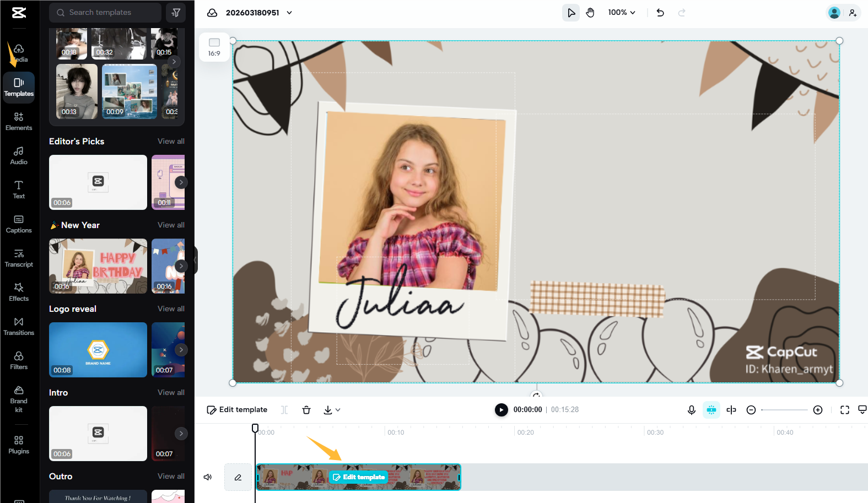The width and height of the screenshot is (868, 503).
Task: View all Logo reveal templates
Action: [x=171, y=309]
